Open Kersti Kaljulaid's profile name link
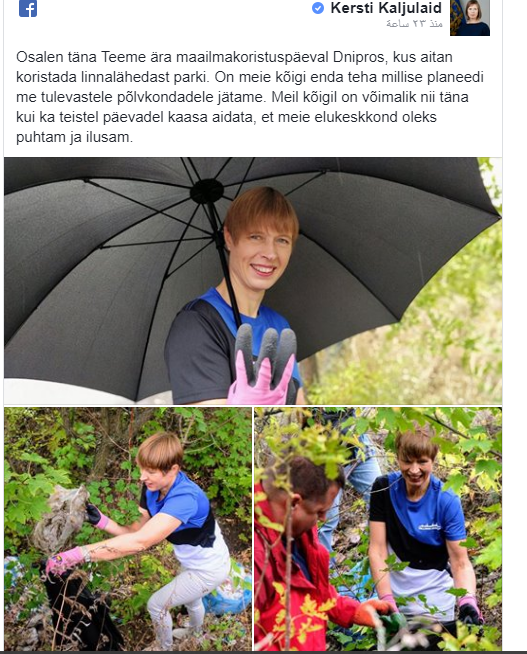527x654 pixels. click(x=386, y=8)
